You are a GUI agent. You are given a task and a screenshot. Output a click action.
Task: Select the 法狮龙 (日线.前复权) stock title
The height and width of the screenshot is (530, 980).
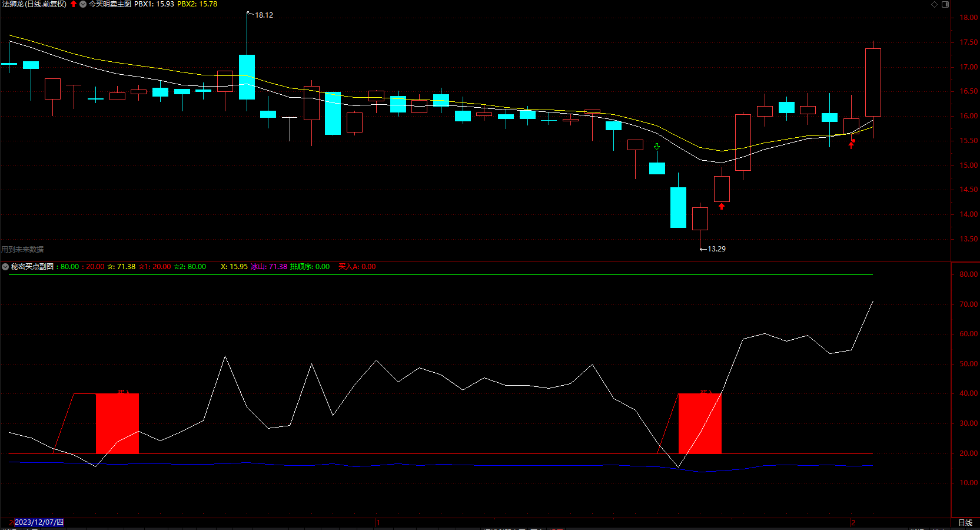(x=34, y=4)
